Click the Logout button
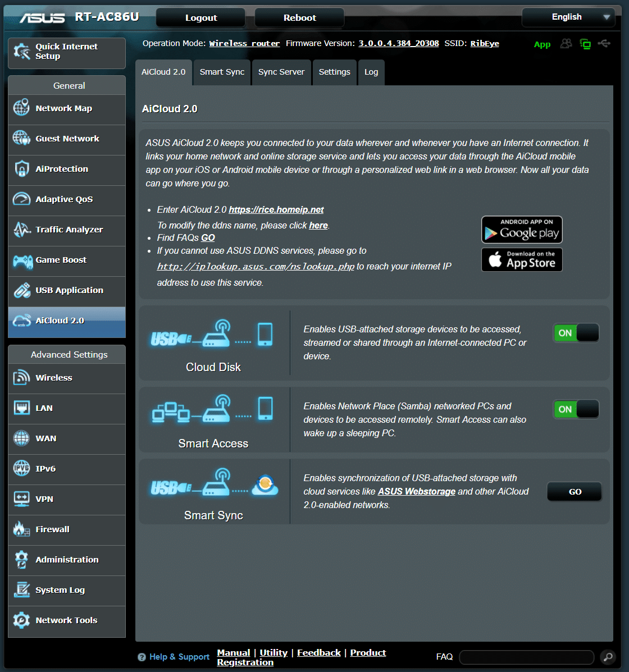 pos(200,17)
